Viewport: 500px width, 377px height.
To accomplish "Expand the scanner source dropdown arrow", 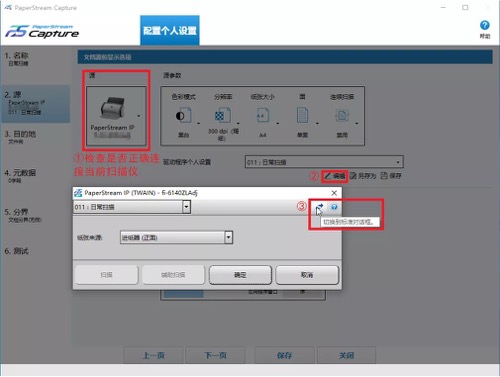I will pyautogui.click(x=139, y=116).
